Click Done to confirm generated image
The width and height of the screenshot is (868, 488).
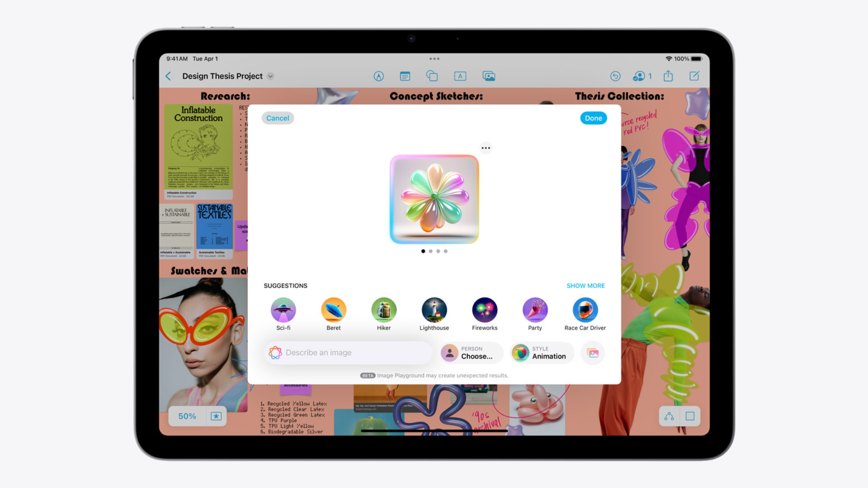594,117
